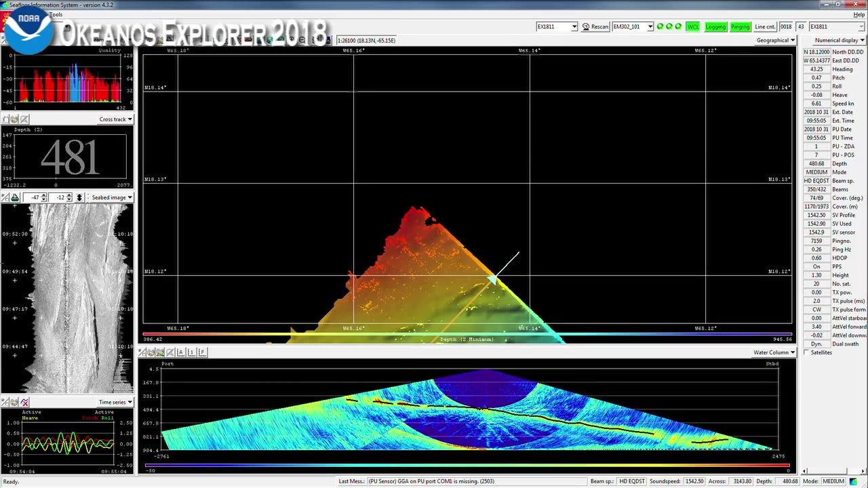Open the EM302_101 echo sounder dropdown

(633, 26)
